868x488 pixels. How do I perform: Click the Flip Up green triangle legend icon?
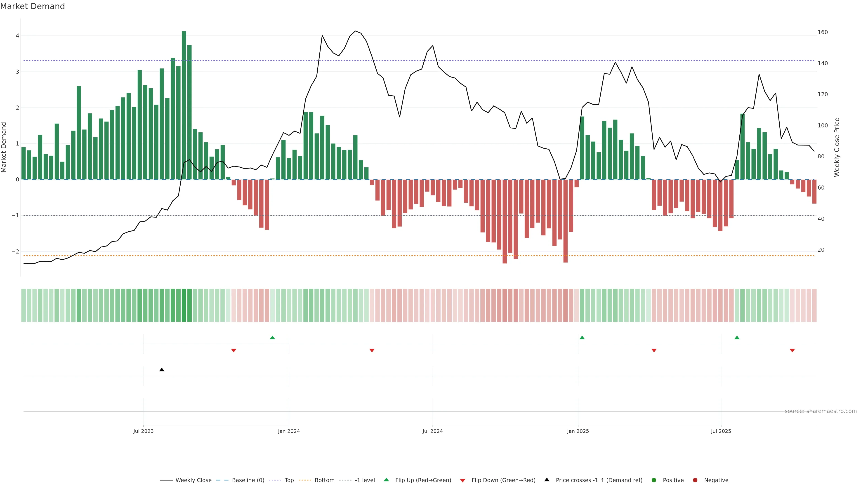tap(387, 480)
